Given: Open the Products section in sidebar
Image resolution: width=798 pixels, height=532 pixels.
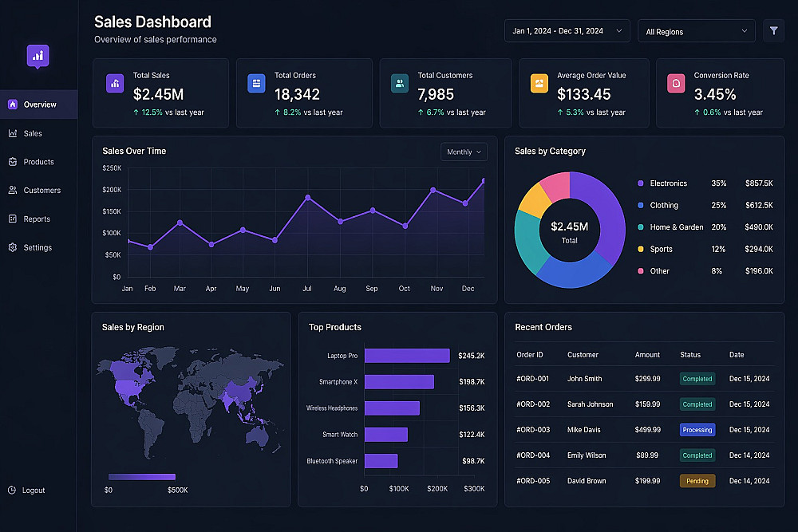Looking at the screenshot, I should [38, 162].
